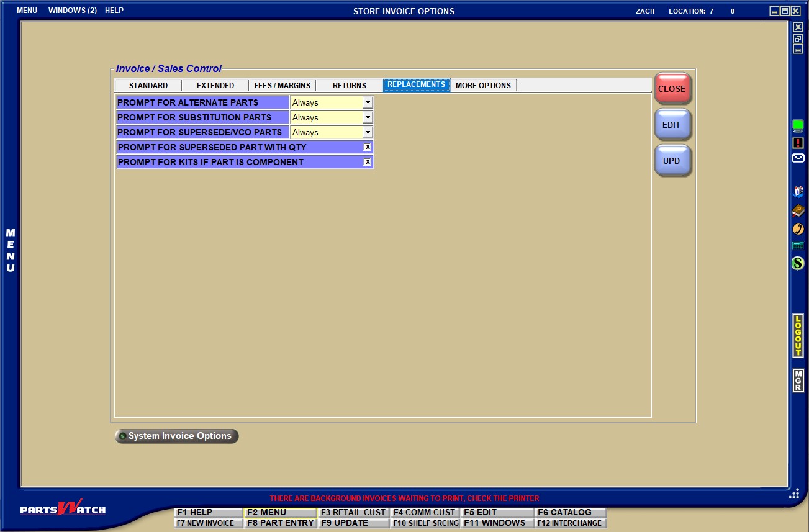Screen dimensions: 809x532
Task: Expand the PROMPT FOR SUBSTITUTION PARTS dropdown
Action: click(x=368, y=117)
